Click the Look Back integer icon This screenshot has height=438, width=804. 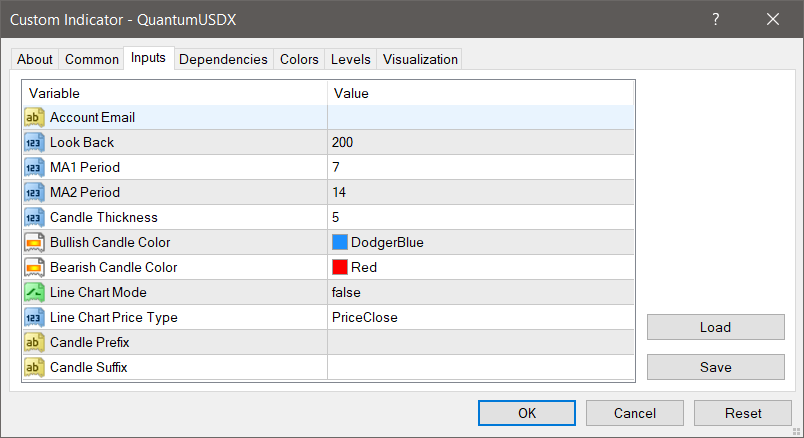pos(33,142)
